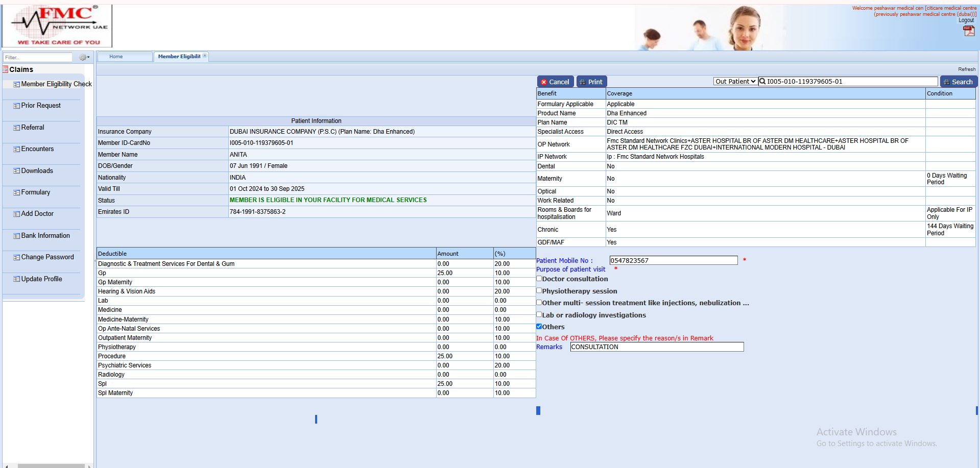Screen dimensions: 980x468
Task: Open the gear settings dropdown beside Filter
Action: pyautogui.click(x=84, y=58)
